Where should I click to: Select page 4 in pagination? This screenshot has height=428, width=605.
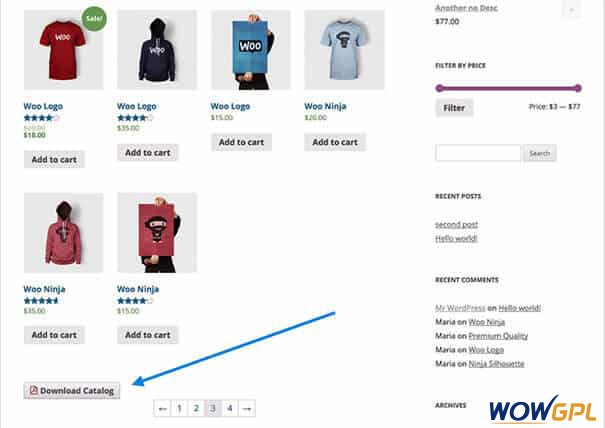(230, 408)
